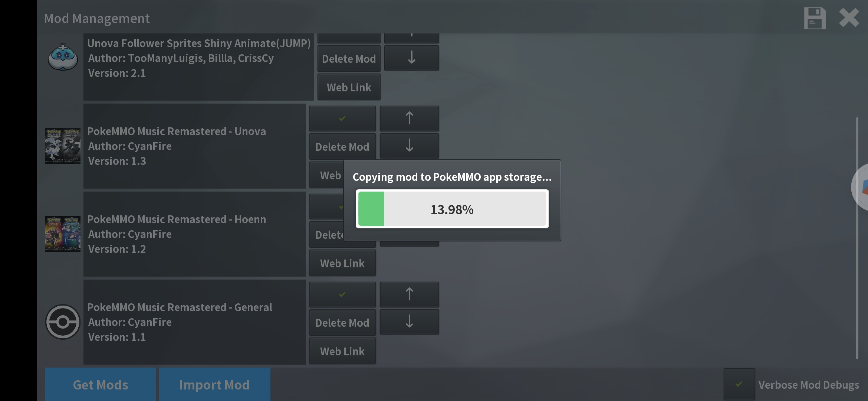The image size is (868, 401).
Task: Click Delete Mod for PokeMMO Music Remastered Unova
Action: [342, 146]
